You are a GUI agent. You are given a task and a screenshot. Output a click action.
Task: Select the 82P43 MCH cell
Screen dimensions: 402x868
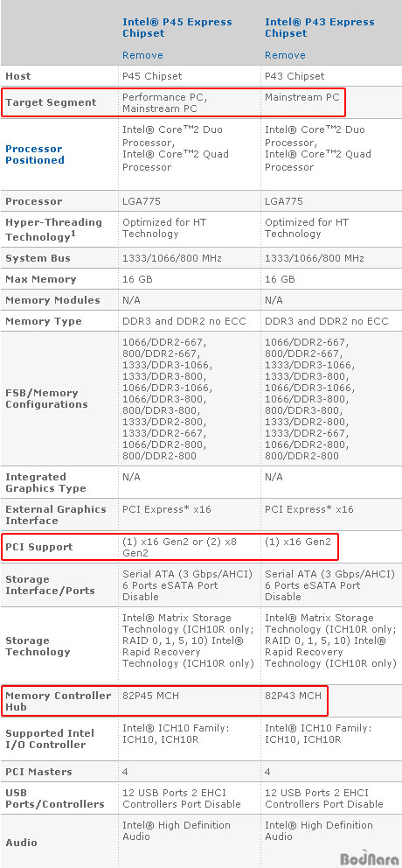point(293,696)
